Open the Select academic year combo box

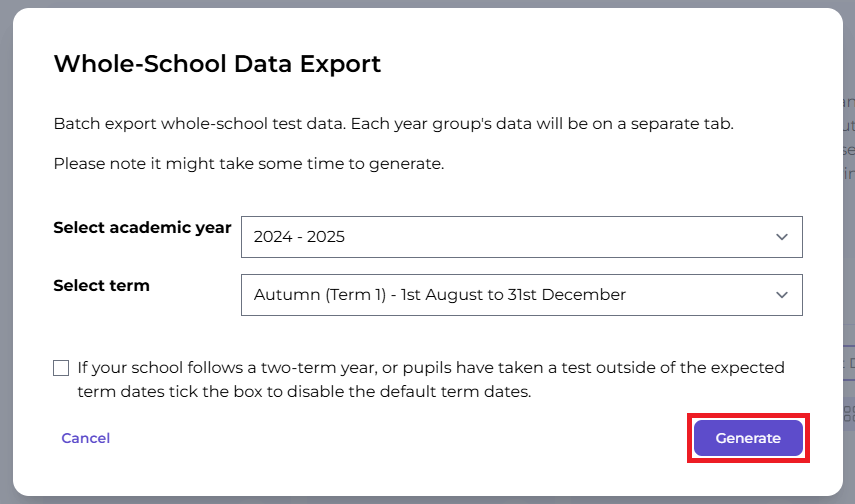coord(521,237)
